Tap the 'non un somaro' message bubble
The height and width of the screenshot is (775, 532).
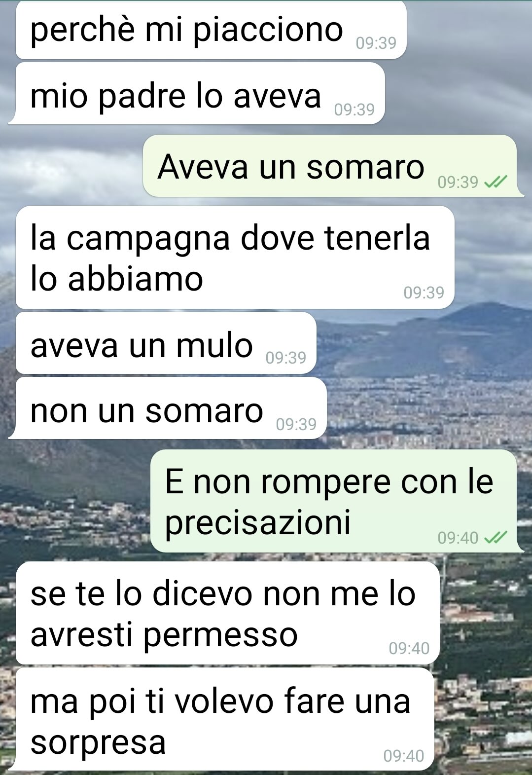pos(168,408)
